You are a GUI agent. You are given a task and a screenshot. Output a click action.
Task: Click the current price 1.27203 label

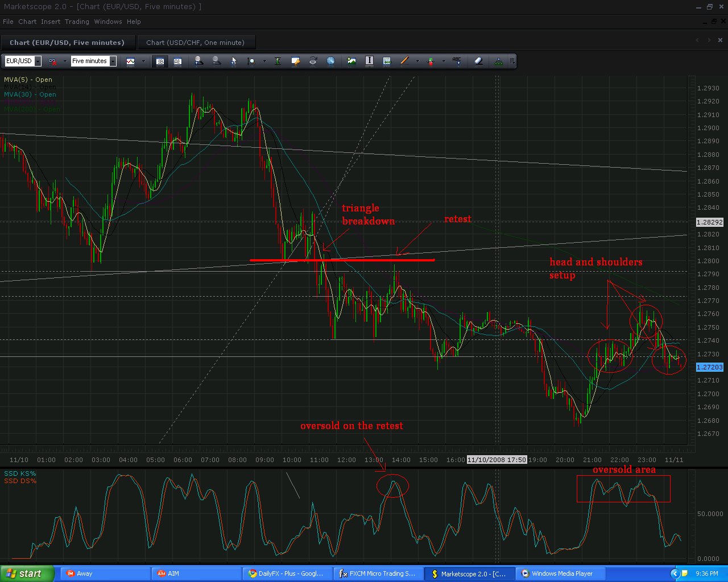[x=710, y=367]
